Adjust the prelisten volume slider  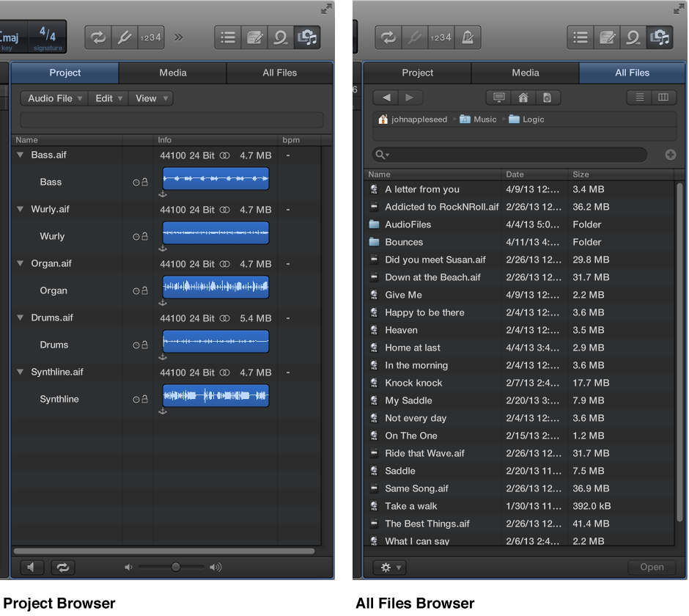tap(174, 567)
